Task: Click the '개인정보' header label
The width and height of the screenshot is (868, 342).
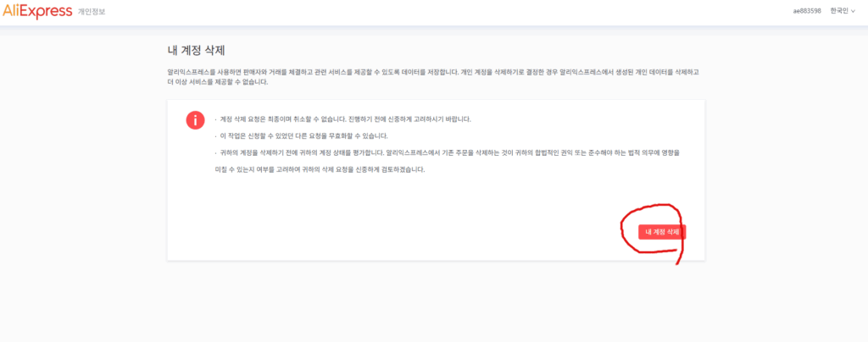Action: (x=92, y=12)
